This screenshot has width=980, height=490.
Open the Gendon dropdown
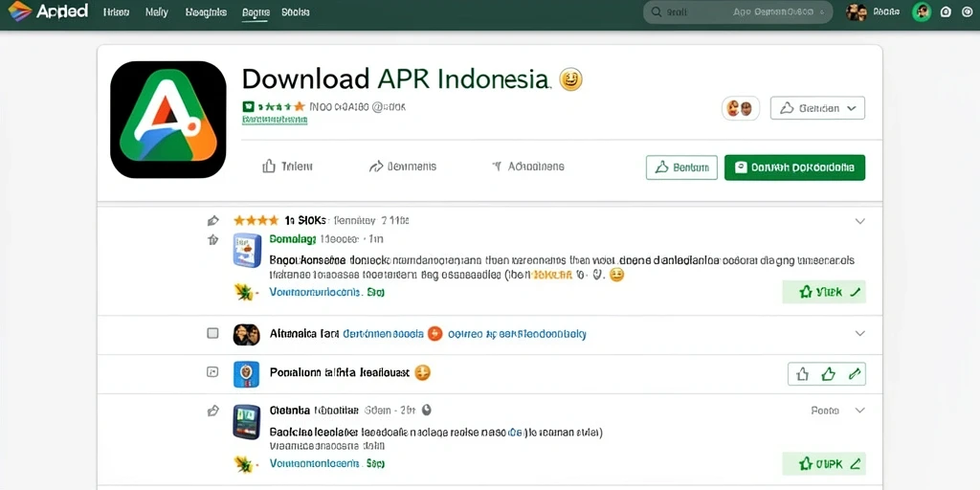(x=817, y=108)
